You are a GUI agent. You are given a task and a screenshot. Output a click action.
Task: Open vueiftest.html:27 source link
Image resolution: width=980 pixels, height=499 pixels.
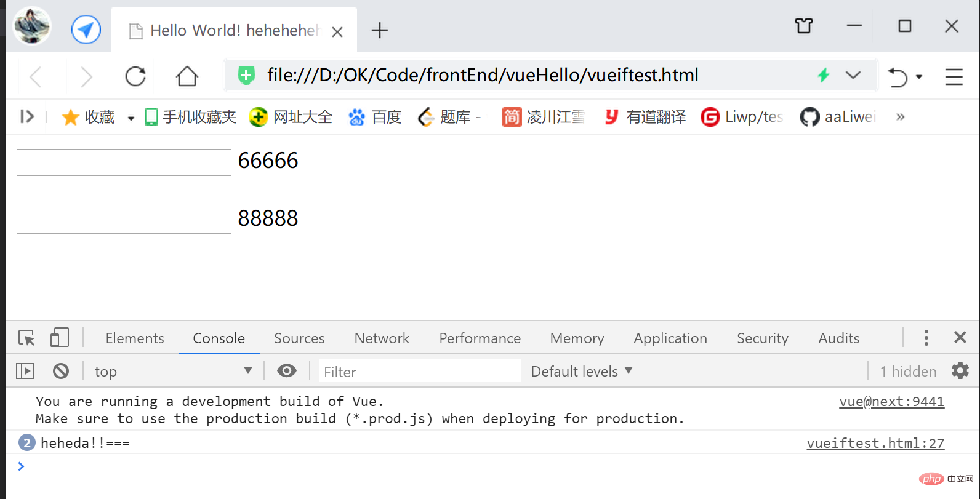[875, 444]
